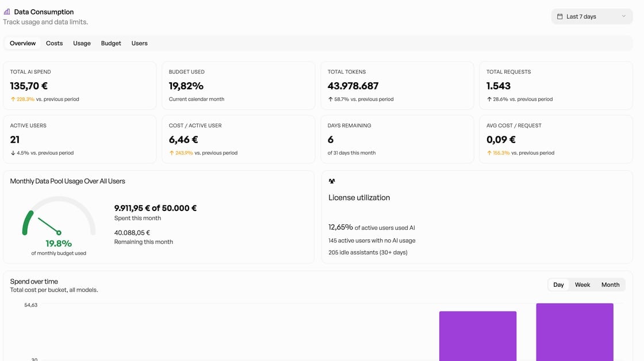Click the calendar icon in date selector
Screen dimensions: 644x361
[559, 17]
